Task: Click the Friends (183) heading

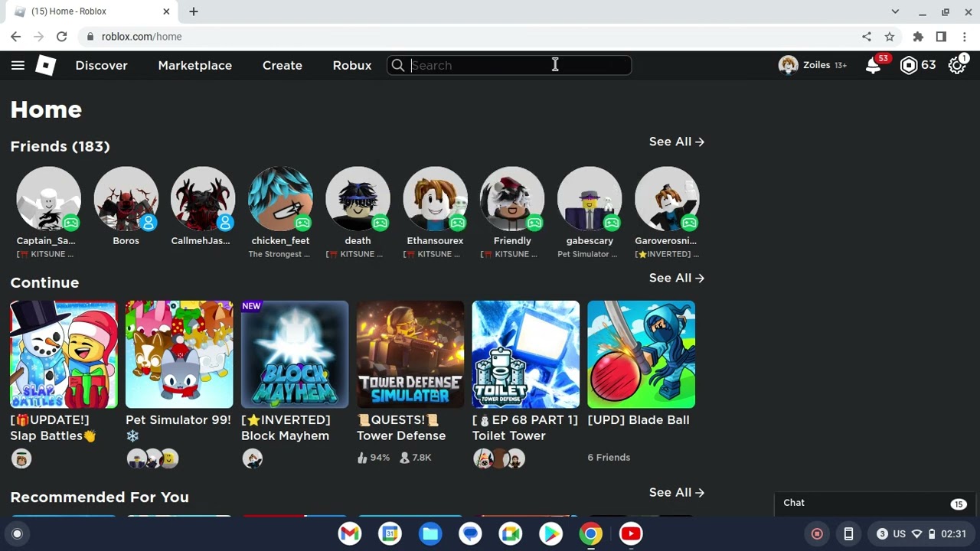Action: point(60,146)
